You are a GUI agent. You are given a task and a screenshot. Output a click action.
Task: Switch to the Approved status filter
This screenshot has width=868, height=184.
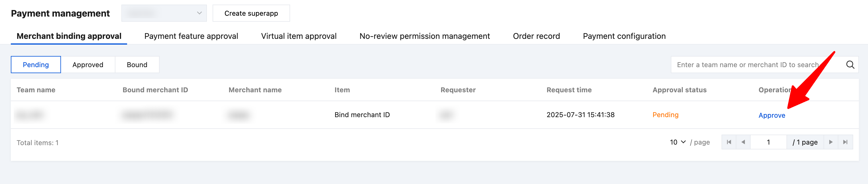[x=87, y=65]
